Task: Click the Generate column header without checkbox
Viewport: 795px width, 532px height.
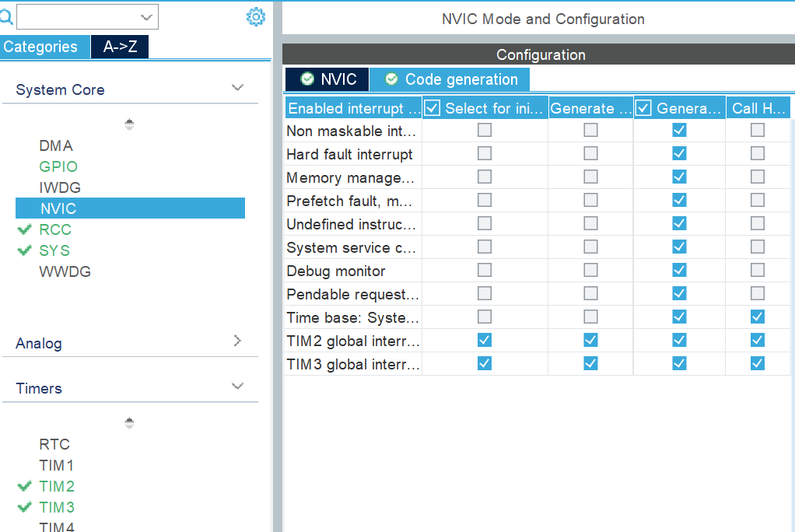Action: [x=590, y=108]
